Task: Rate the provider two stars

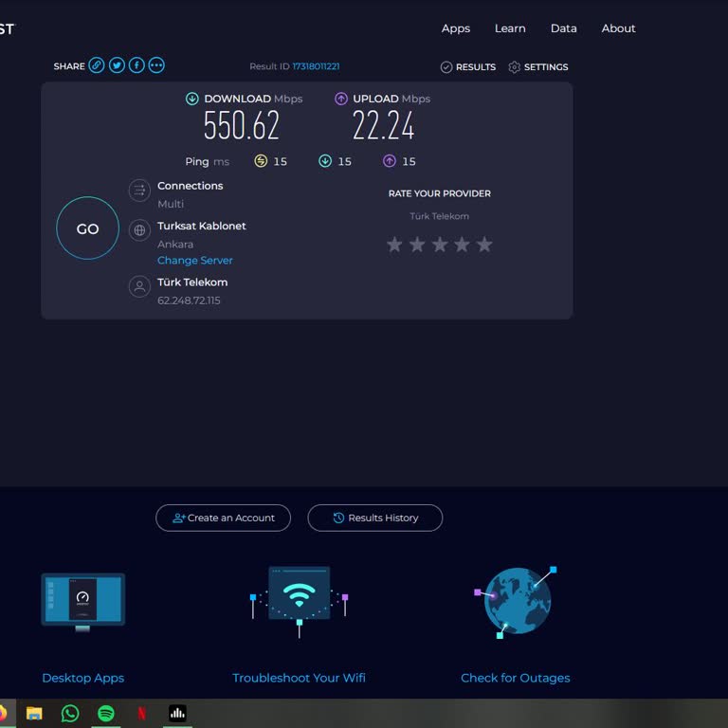Action: click(417, 245)
